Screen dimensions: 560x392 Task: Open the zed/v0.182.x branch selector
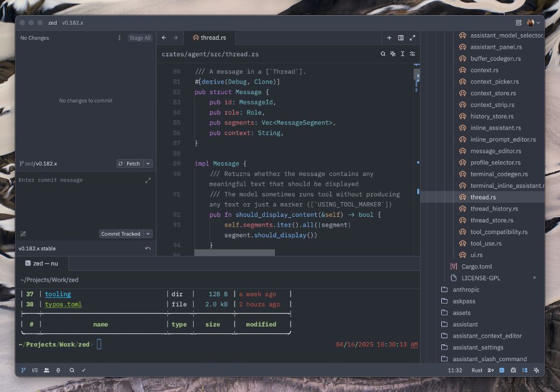pyautogui.click(x=38, y=164)
